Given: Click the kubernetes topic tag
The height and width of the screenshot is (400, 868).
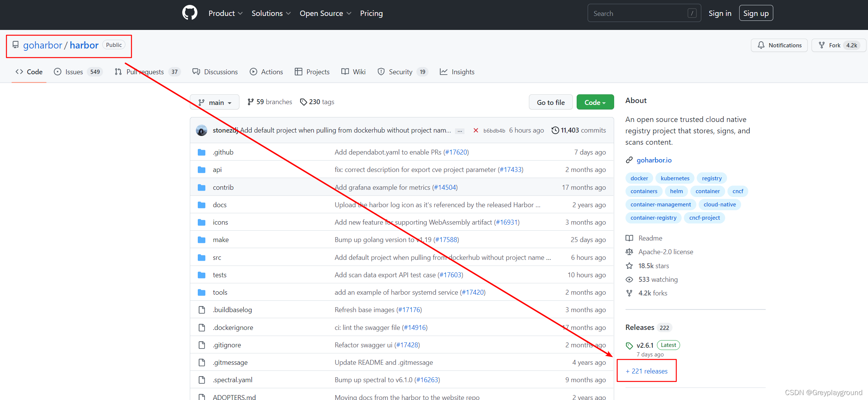Looking at the screenshot, I should [x=675, y=178].
